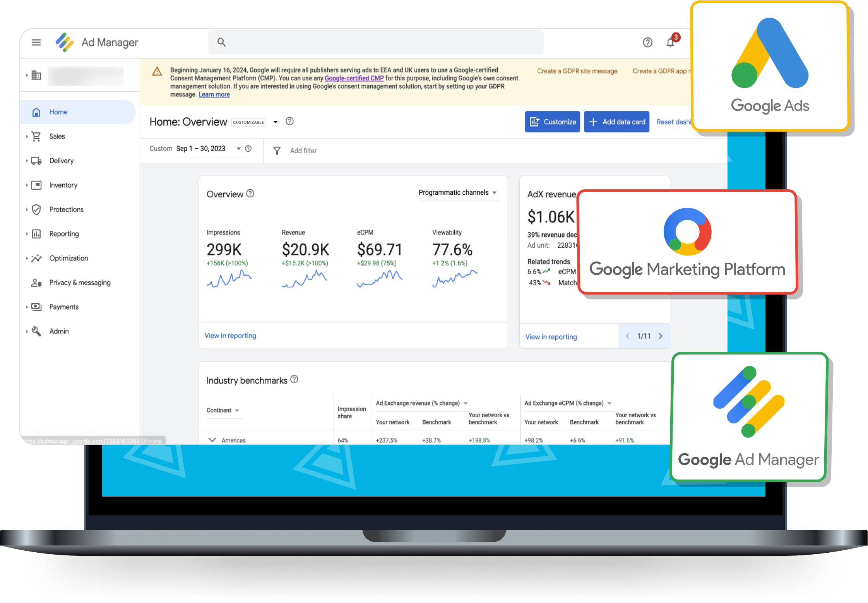Open Privacy & messaging menu item
868x603 pixels.
79,283
